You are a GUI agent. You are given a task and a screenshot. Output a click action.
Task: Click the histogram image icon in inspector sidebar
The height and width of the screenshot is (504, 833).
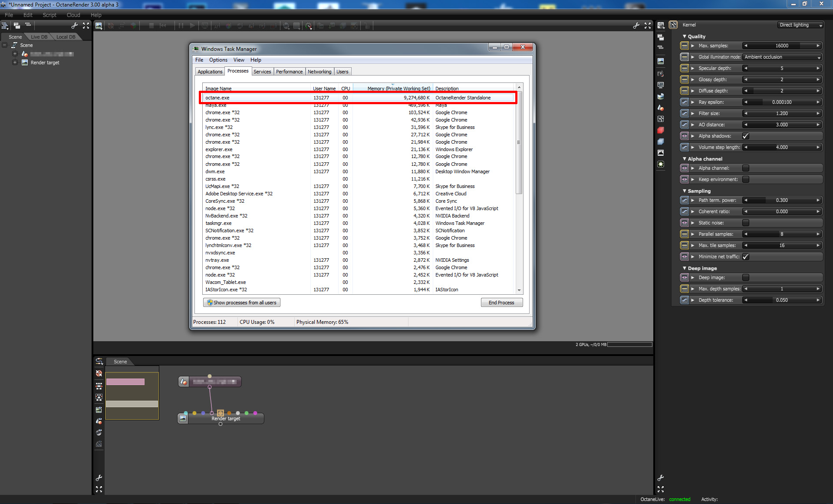point(661,153)
